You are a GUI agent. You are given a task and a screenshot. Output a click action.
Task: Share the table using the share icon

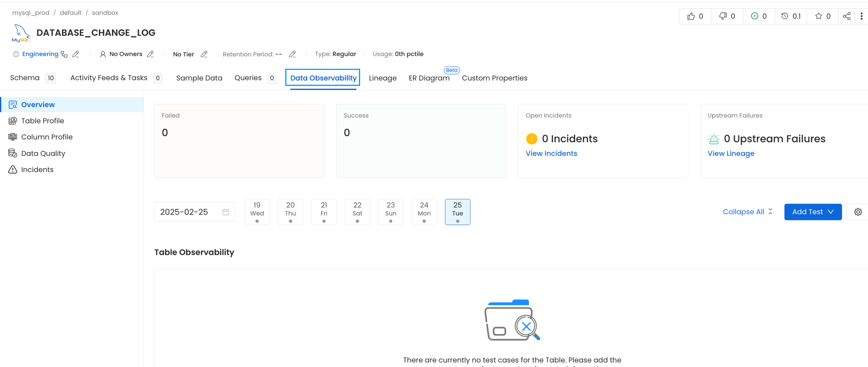pos(847,16)
